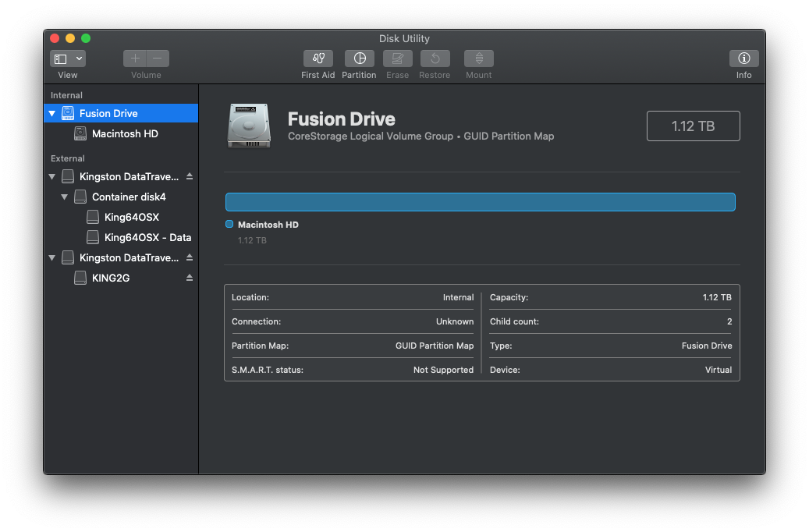Click the yellow minimize window button

(70, 38)
